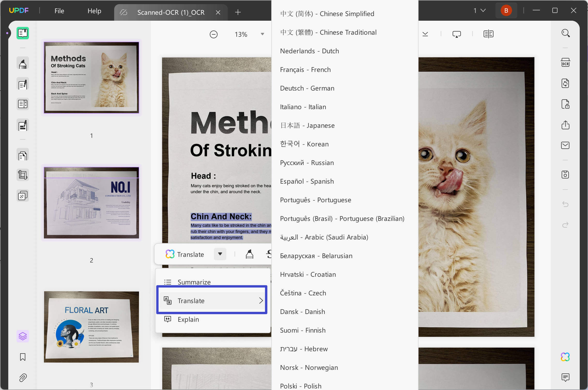This screenshot has height=390, width=588.
Task: Open the bookmarks panel icon
Action: click(23, 357)
